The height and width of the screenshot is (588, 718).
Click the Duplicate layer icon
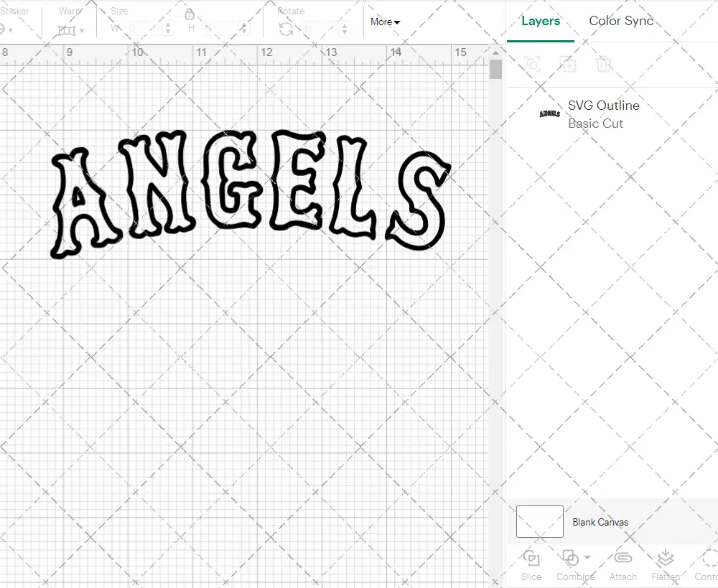point(568,64)
